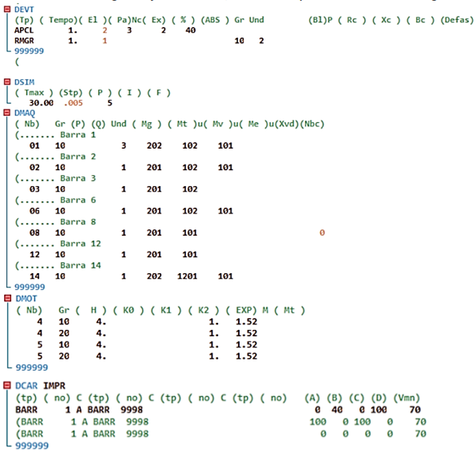Click the commented BARR line with 100 0 100
Image resolution: width=476 pixels, height=453 pixels.
point(221,422)
